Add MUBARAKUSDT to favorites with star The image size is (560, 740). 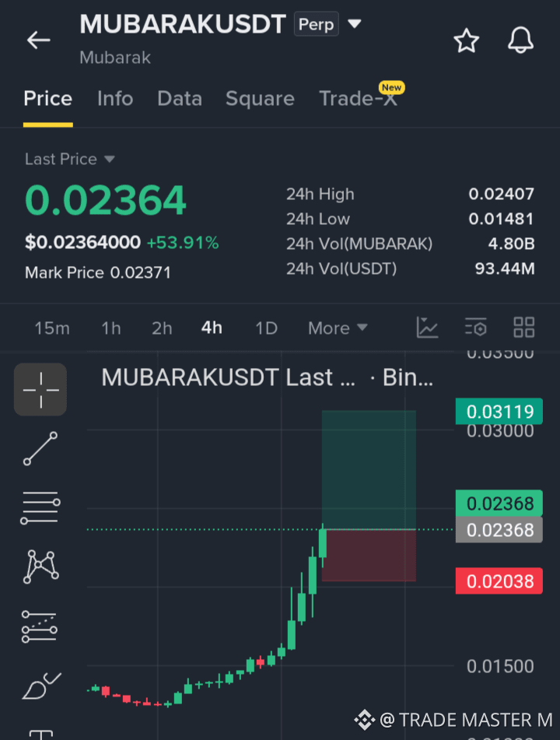coord(466,40)
